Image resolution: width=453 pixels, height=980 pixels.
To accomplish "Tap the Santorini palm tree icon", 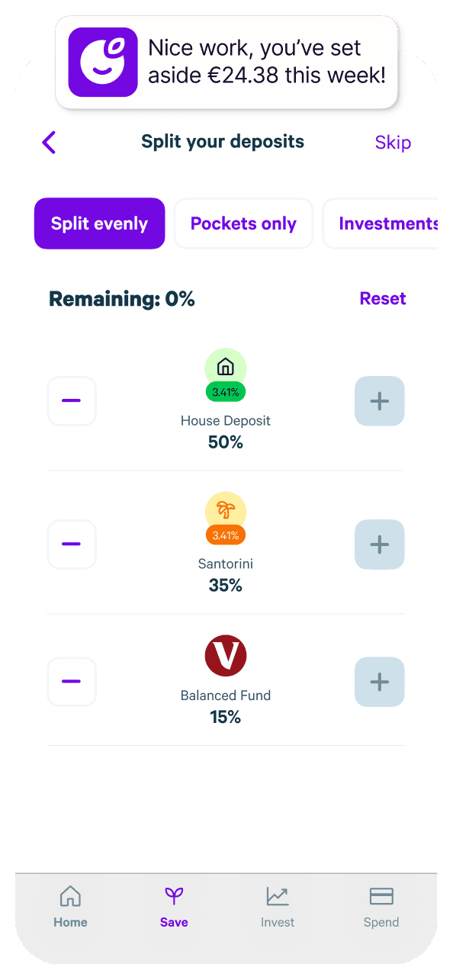I will point(226,509).
